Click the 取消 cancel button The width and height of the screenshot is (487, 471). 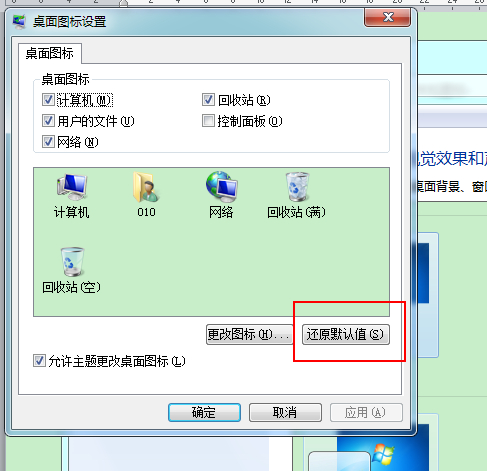coord(285,412)
